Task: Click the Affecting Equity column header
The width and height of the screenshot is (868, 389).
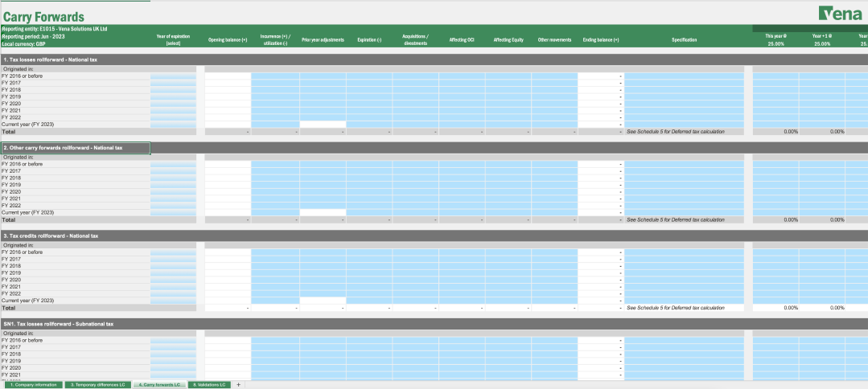Action: click(508, 40)
